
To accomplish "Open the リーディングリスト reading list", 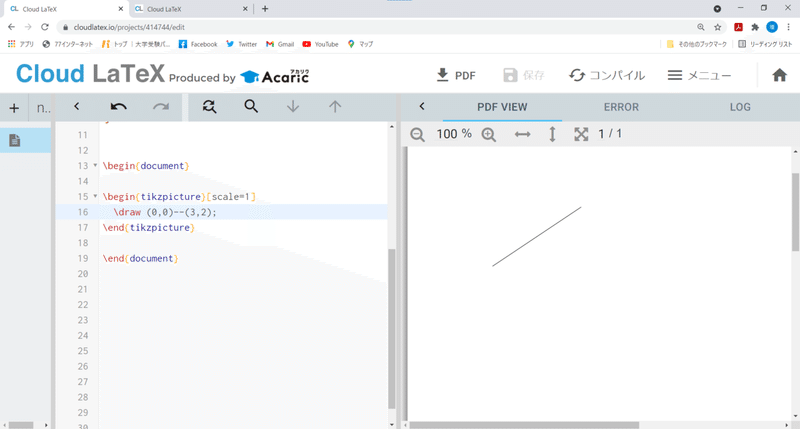I will coord(765,44).
